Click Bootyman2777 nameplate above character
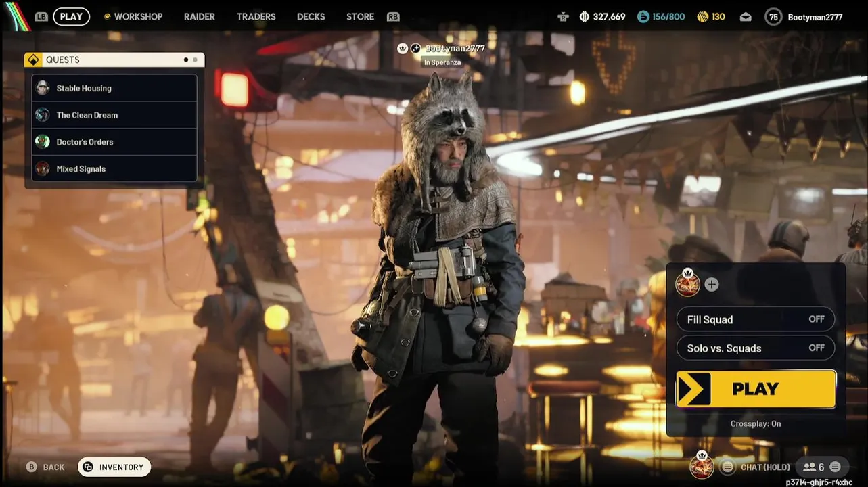Viewport: 868px width, 487px height. 455,49
